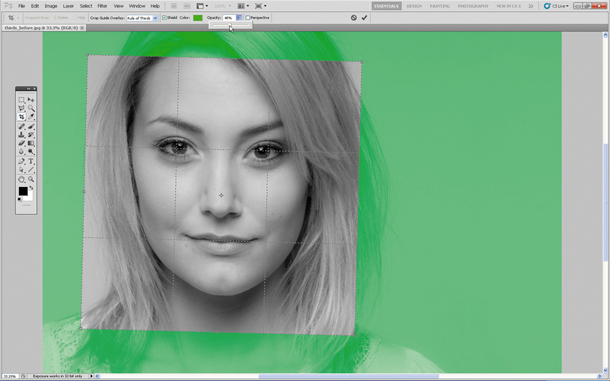
Task: Select the Move tool
Action: (x=31, y=100)
